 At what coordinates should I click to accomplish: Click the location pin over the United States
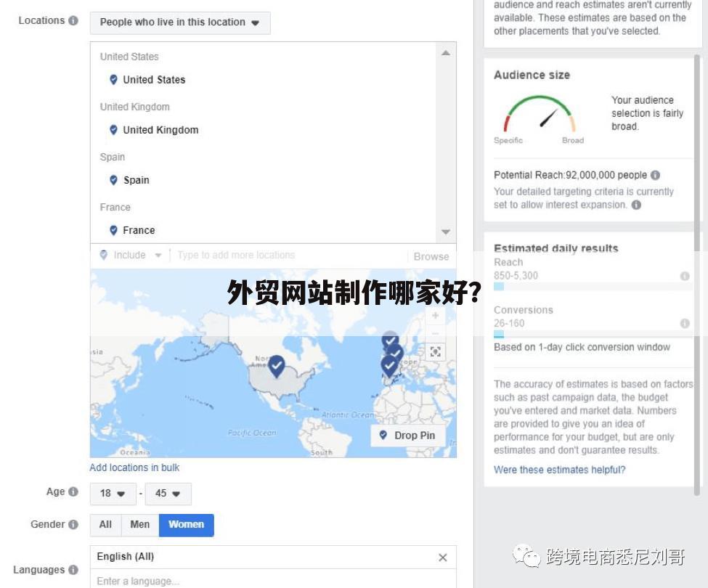click(x=276, y=367)
